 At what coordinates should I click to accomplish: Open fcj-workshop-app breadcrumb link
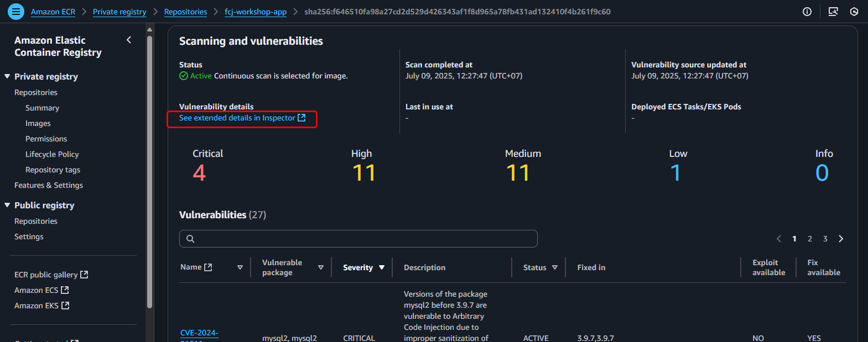pos(256,12)
